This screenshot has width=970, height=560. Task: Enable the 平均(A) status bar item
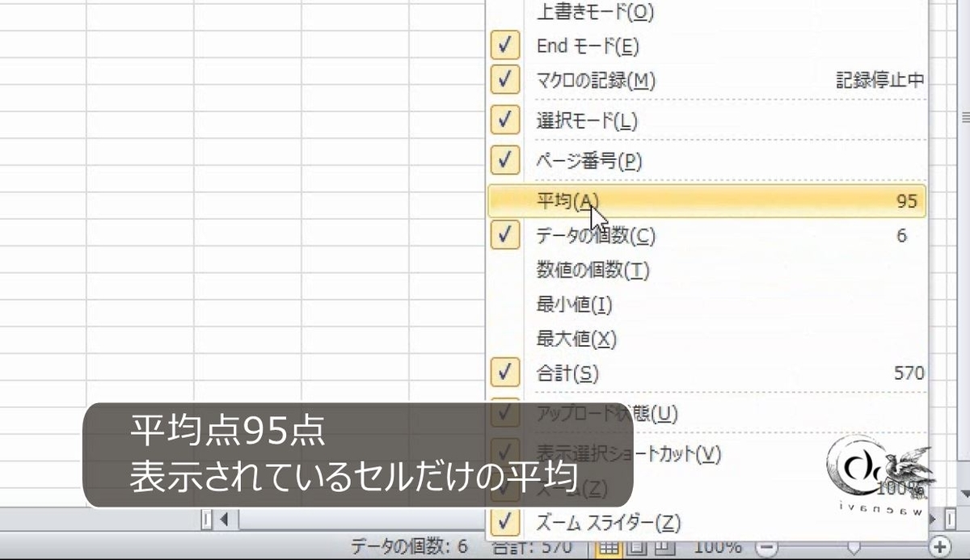(x=707, y=201)
